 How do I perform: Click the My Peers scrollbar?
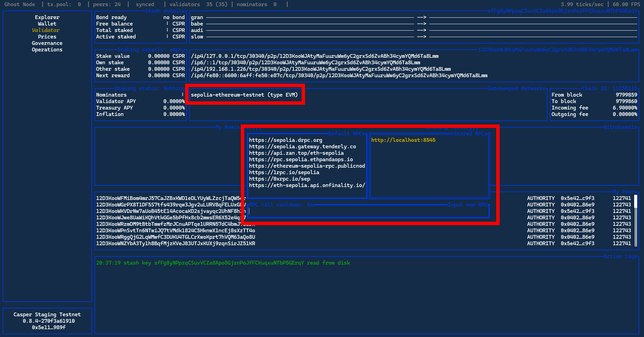(636, 204)
